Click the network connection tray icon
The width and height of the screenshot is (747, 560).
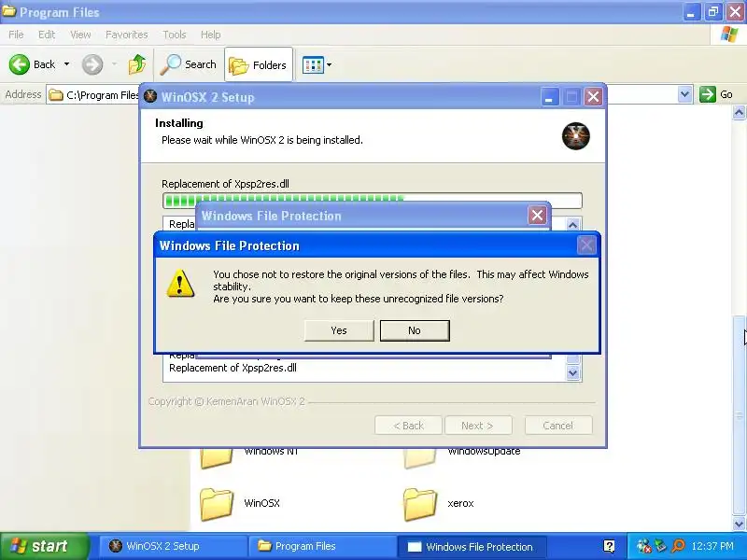(x=660, y=545)
